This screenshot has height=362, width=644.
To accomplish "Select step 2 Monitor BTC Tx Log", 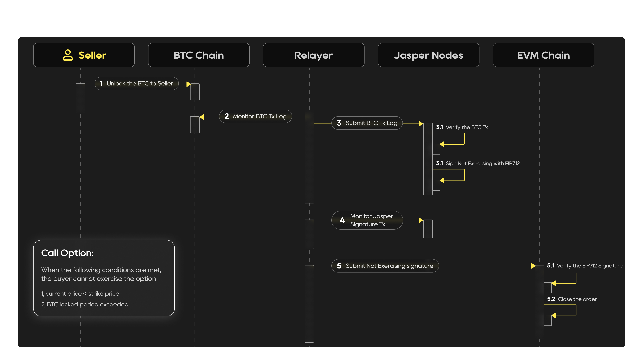I will (x=255, y=116).
